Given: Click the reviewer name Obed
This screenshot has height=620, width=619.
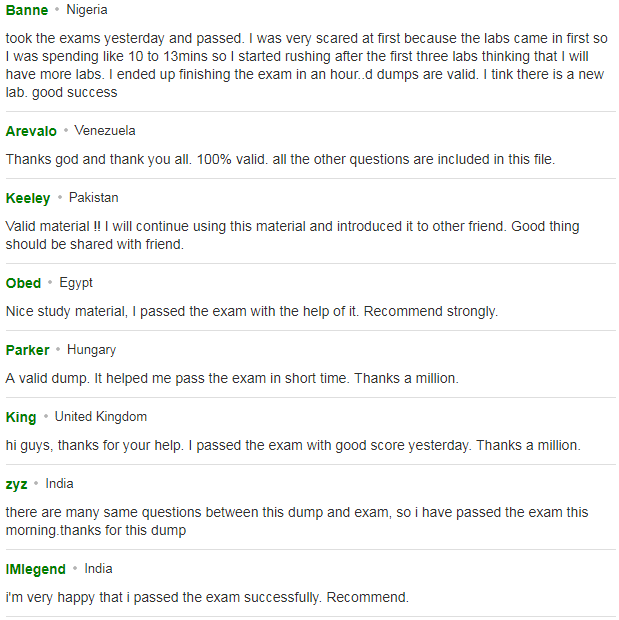Looking at the screenshot, I should (x=23, y=283).
